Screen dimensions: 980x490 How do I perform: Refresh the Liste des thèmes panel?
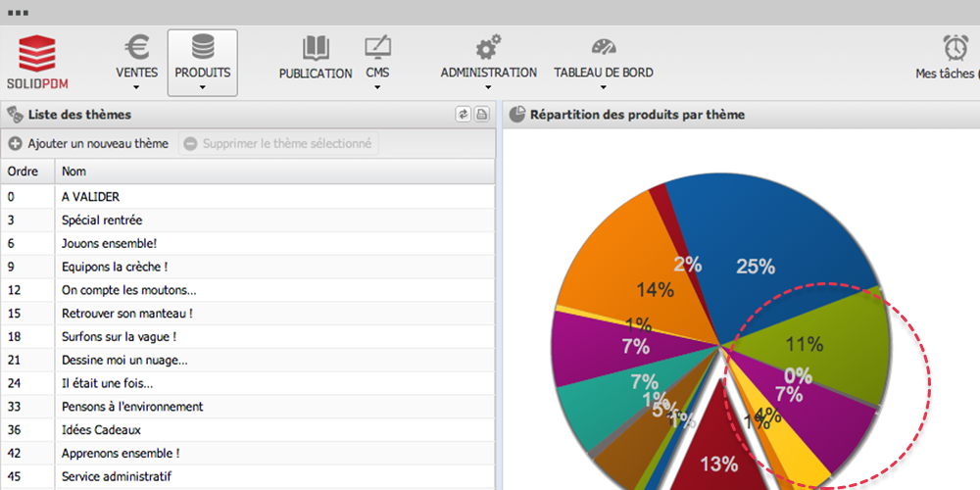[464, 115]
